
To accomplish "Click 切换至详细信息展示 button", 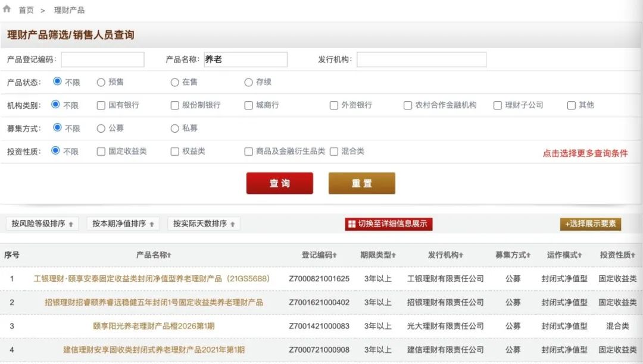I will point(389,224).
